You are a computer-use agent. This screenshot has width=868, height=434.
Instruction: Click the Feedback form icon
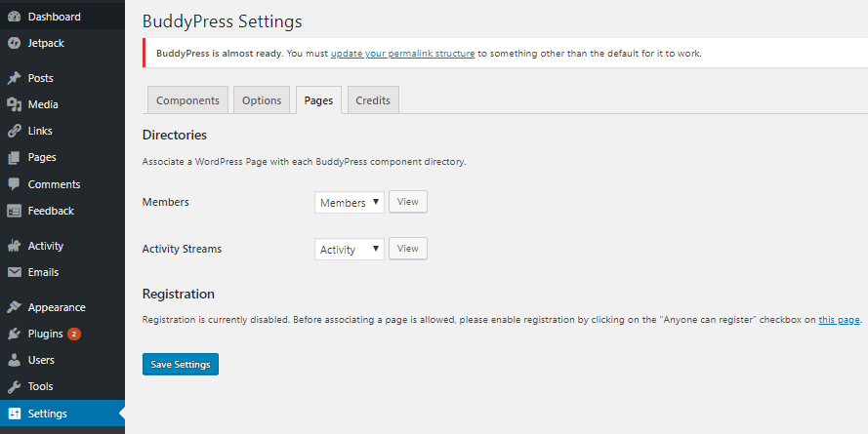pos(14,211)
